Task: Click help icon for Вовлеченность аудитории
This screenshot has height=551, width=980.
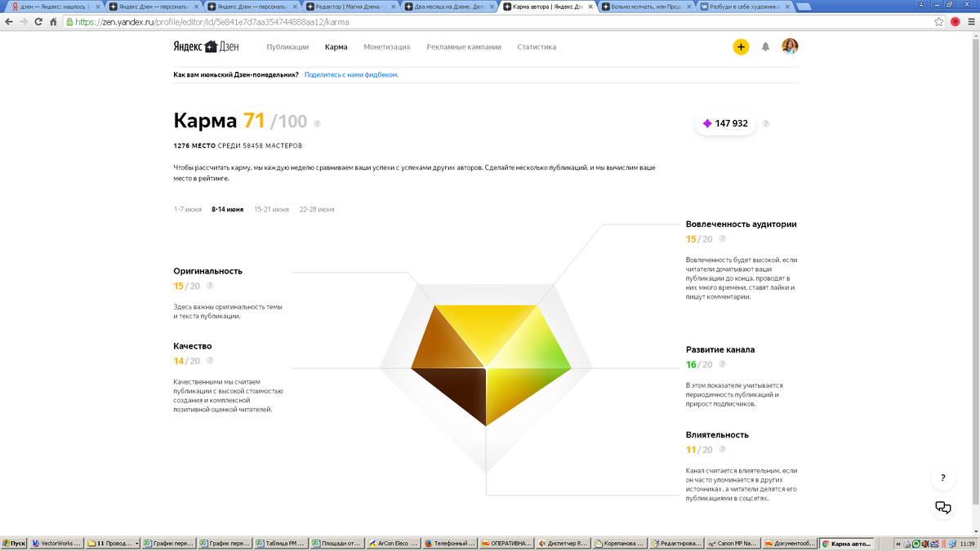Action: pyautogui.click(x=722, y=239)
